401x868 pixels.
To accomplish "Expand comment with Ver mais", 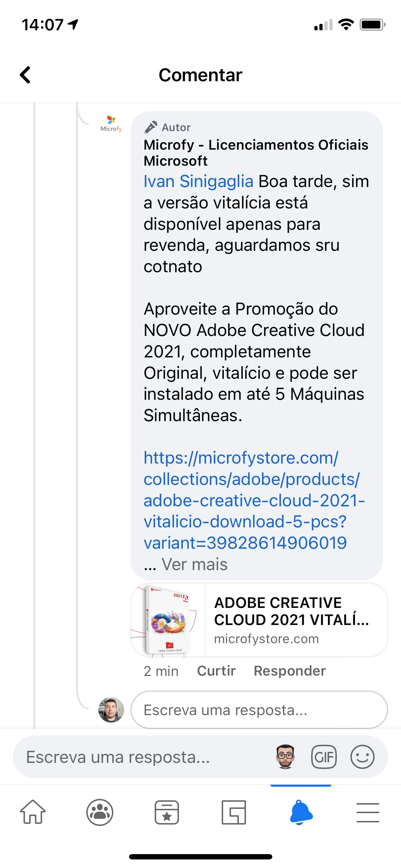I will (194, 564).
